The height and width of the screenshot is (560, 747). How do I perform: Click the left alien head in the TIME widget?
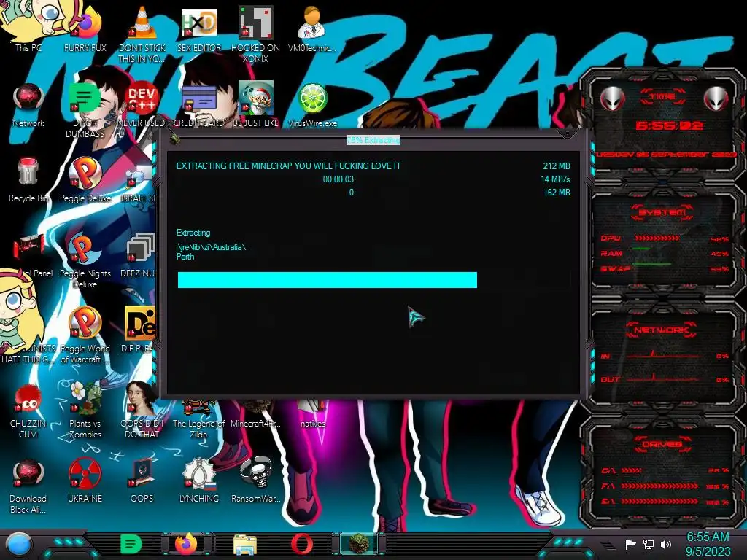(x=613, y=99)
